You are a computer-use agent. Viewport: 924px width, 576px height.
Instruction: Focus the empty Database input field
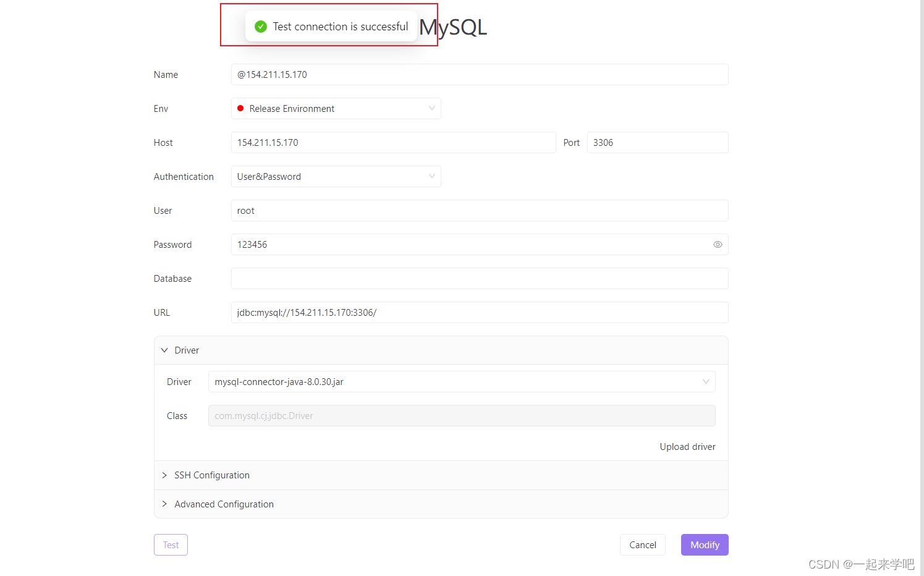point(480,279)
